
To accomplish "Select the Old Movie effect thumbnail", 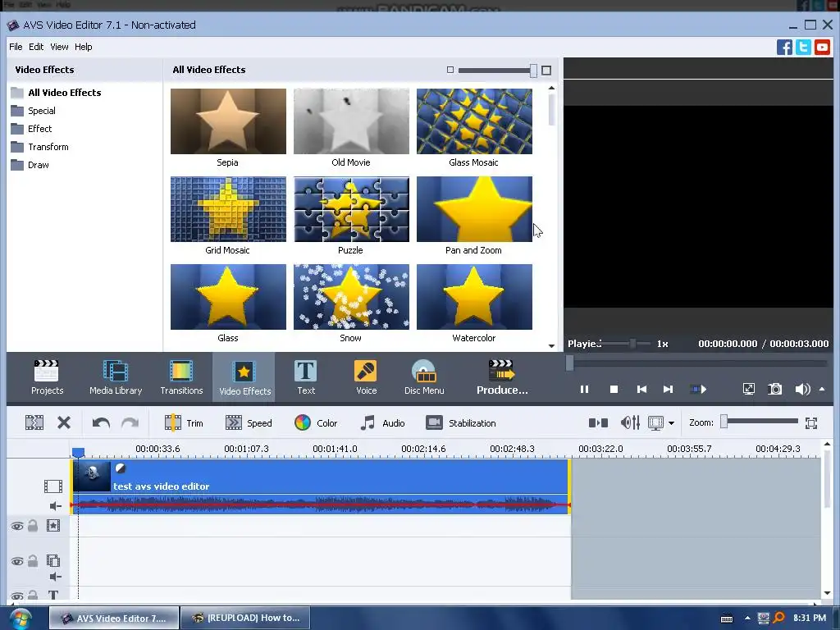I will point(351,121).
